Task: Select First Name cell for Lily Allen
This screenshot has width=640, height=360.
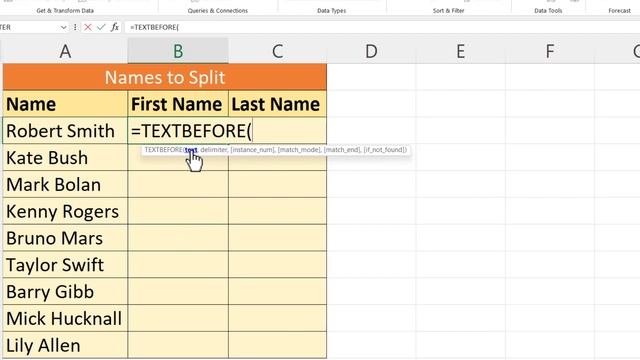Action: 178,345
